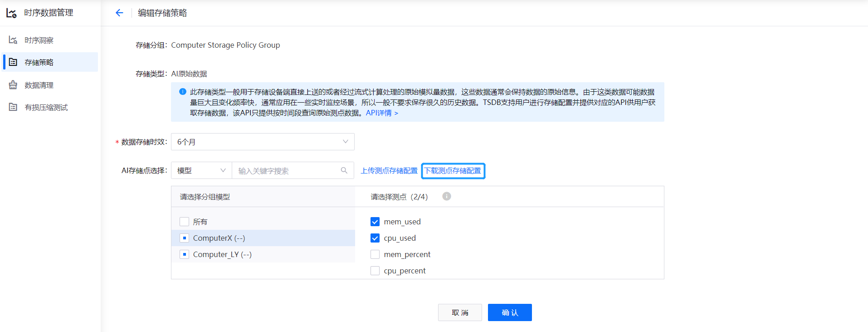Check the cpu_percent checkbox
This screenshot has width=868, height=332.
coord(375,271)
